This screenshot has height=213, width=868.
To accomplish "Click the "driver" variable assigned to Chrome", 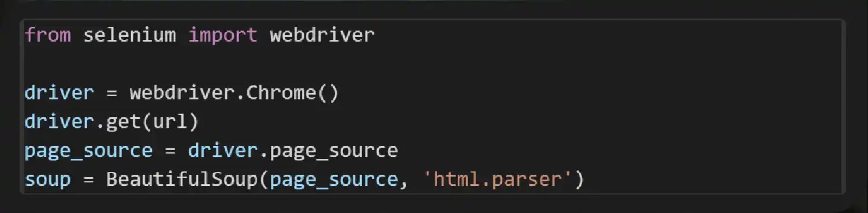I will click(x=59, y=93).
